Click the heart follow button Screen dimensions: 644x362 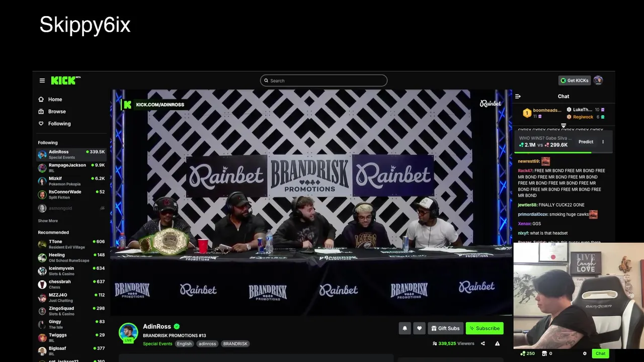pos(419,328)
